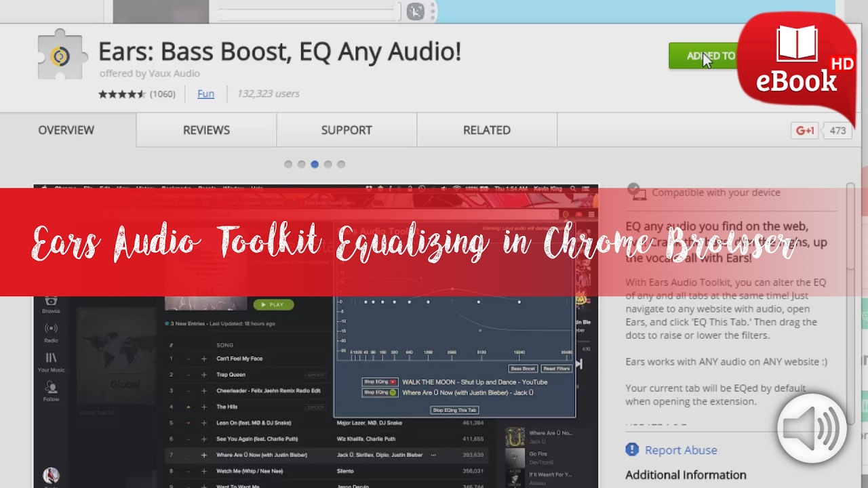Click the Ears extension puzzle-piece icon
Image resolution: width=868 pixels, height=488 pixels.
click(x=64, y=54)
